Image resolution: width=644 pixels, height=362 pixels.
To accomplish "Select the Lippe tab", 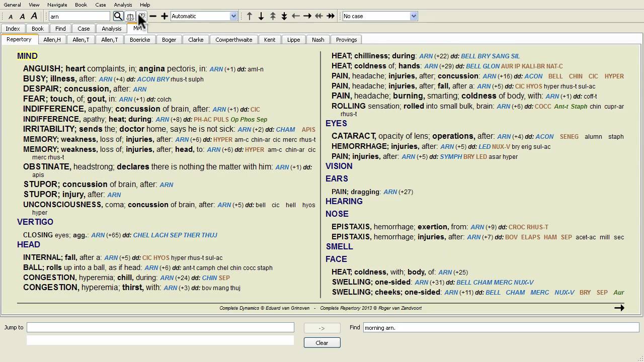I will (294, 40).
